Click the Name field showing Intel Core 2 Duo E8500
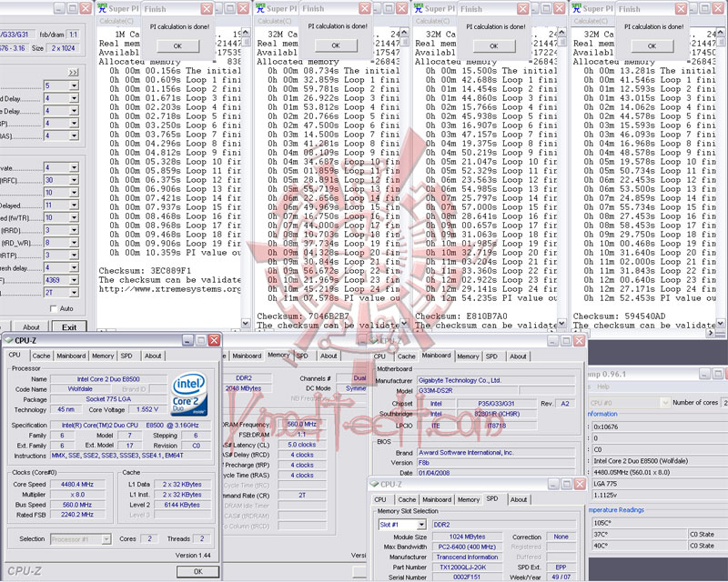This screenshot has height=582, width=728. coord(108,379)
